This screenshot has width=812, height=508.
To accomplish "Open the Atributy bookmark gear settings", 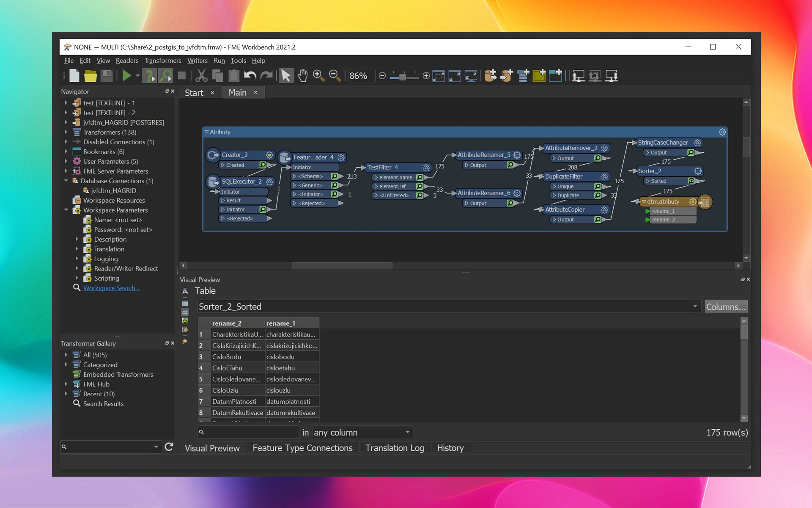I will point(722,132).
